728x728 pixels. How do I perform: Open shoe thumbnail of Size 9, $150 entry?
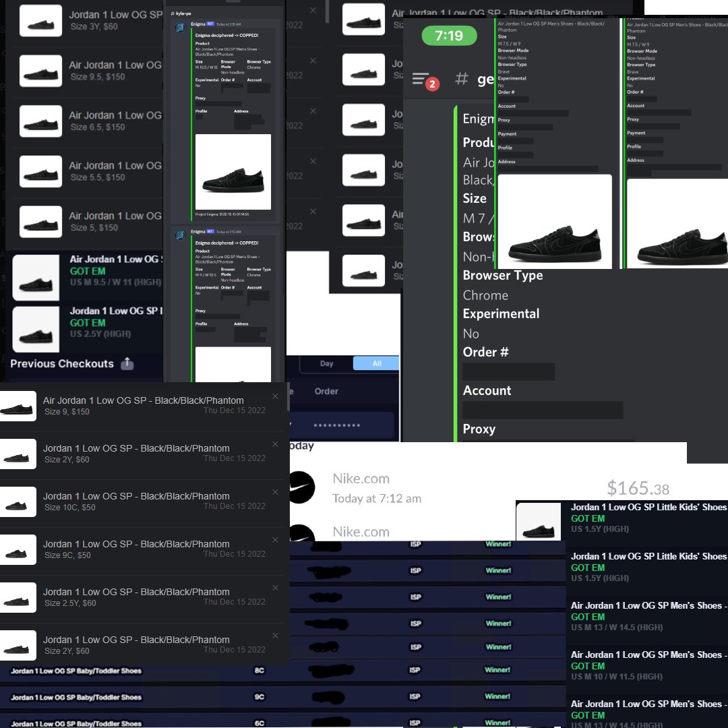pos(18,406)
